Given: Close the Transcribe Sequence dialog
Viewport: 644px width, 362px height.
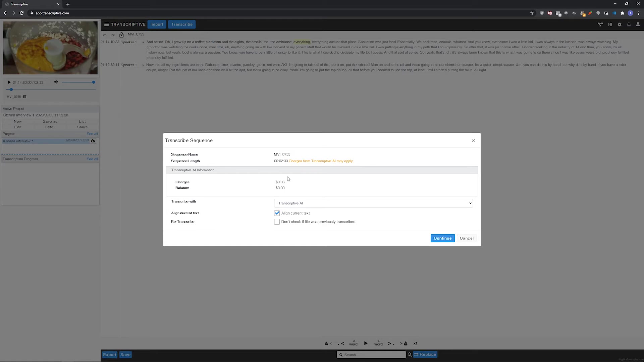Looking at the screenshot, I should click(473, 140).
